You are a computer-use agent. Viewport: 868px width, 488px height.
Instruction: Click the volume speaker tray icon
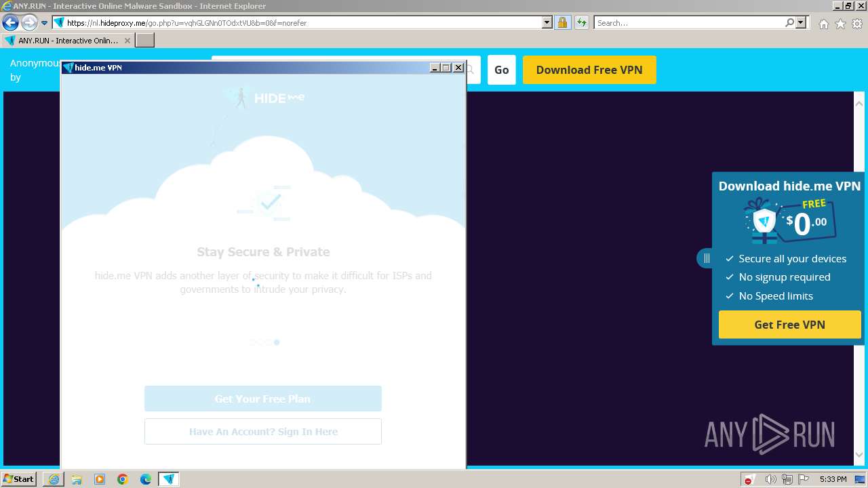tap(771, 479)
